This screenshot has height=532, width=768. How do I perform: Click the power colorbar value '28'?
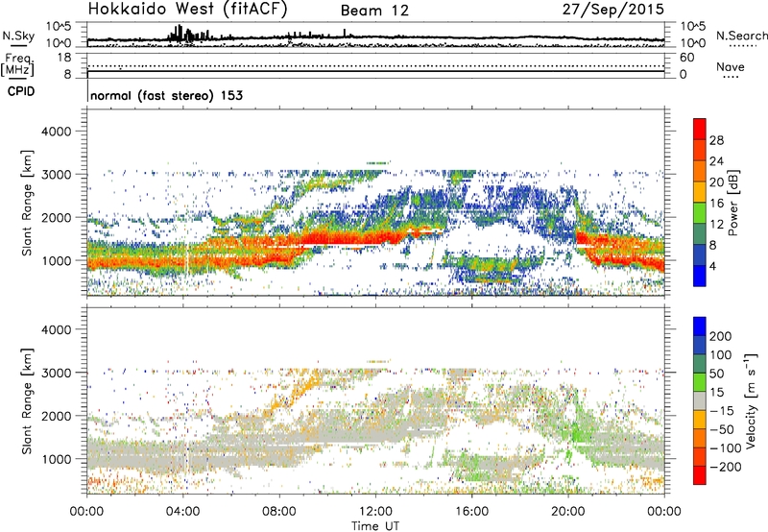click(x=716, y=140)
